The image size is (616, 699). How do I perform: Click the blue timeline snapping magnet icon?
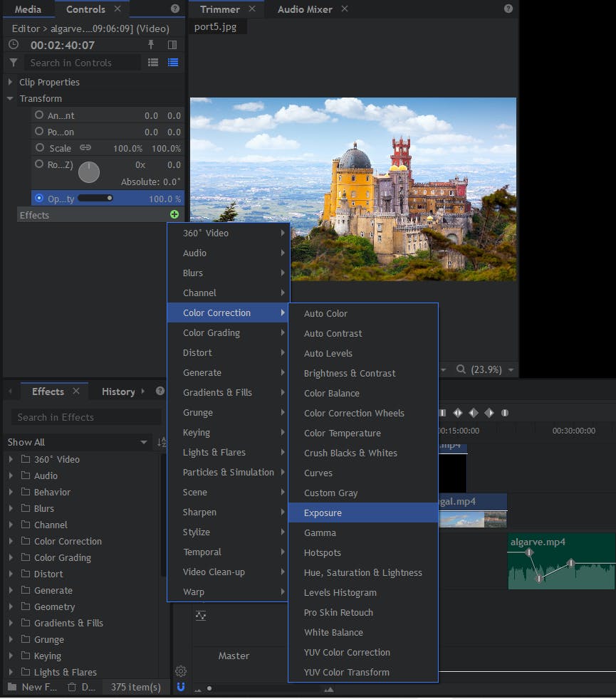coord(181,687)
